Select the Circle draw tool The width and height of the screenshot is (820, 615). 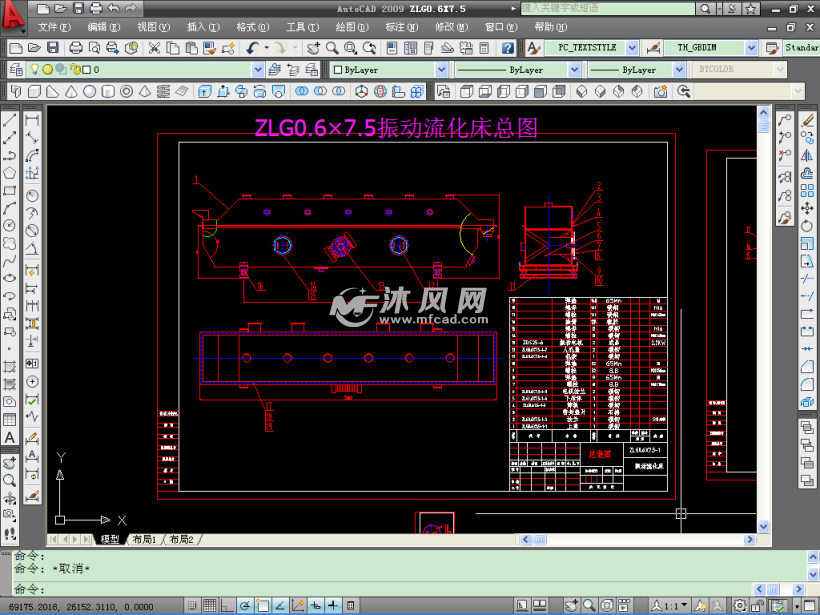(x=9, y=225)
